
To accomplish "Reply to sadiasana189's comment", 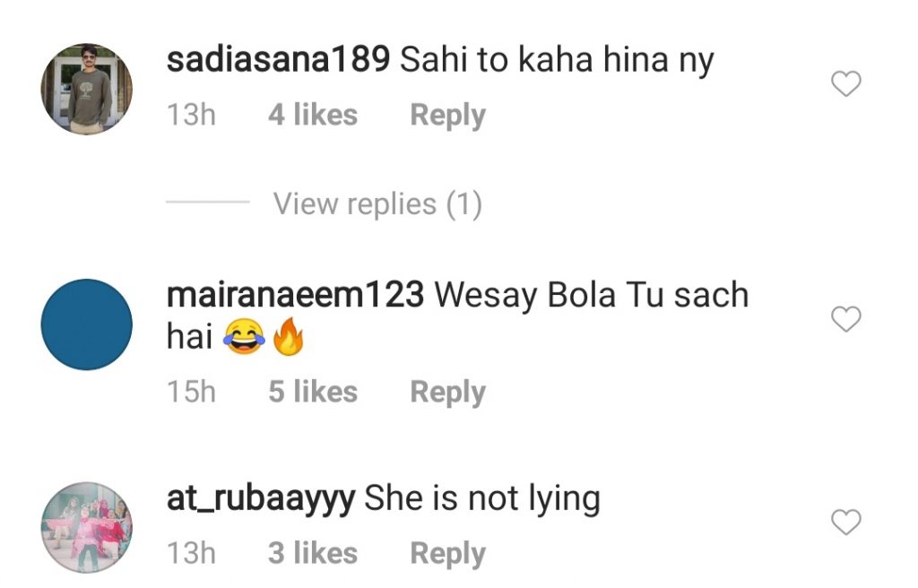I will (x=448, y=116).
